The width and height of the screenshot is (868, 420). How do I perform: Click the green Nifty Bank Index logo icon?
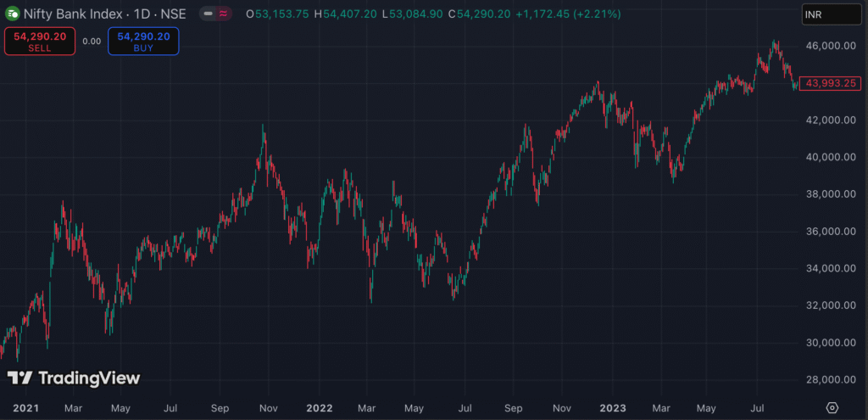point(12,14)
